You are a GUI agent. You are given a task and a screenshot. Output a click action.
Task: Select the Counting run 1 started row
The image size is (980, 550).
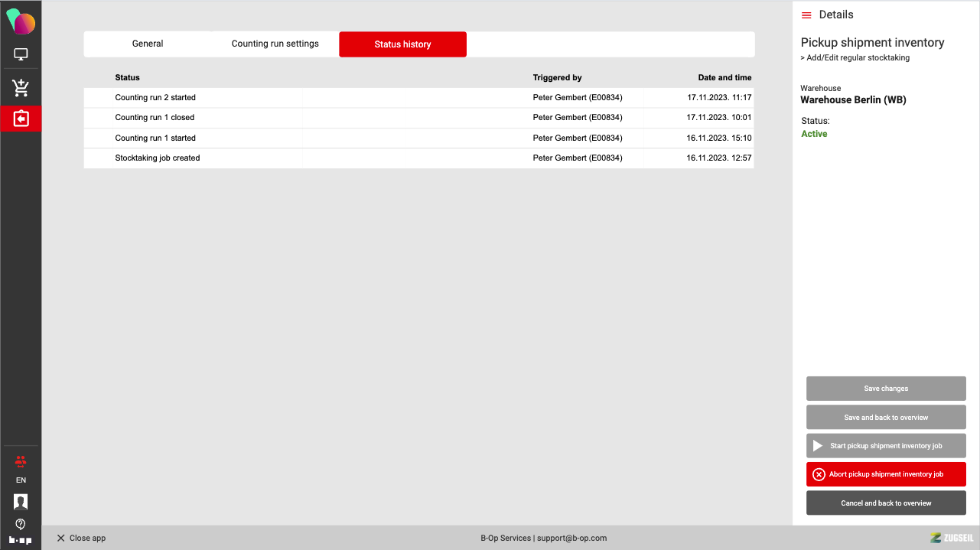pyautogui.click(x=418, y=138)
